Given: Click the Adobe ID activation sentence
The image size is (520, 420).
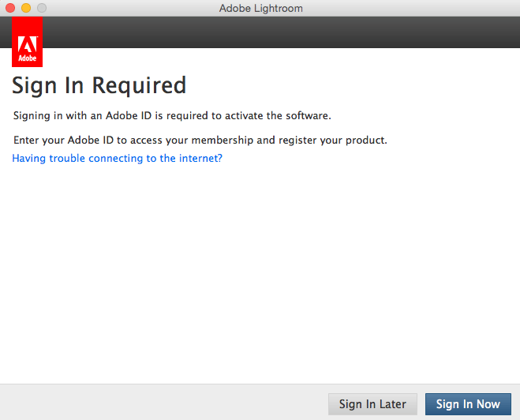Looking at the screenshot, I should [x=172, y=116].
